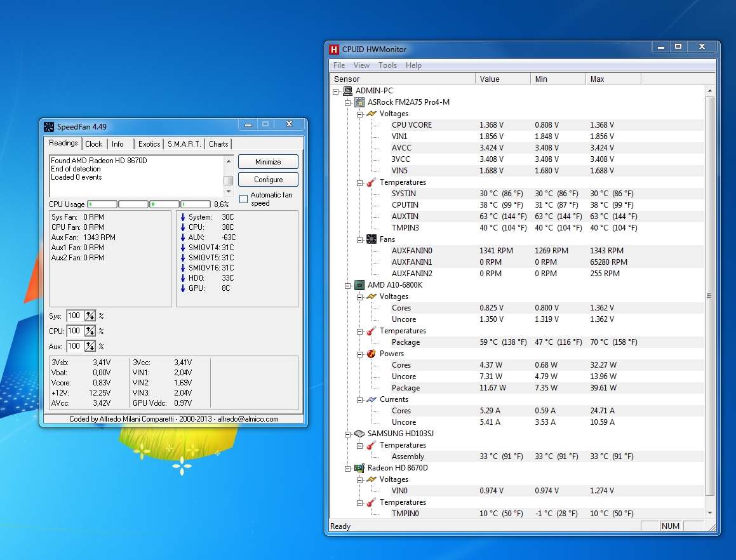Collapse the ASRock Temperatures branch
Screen dimensions: 736x560
click(x=359, y=183)
